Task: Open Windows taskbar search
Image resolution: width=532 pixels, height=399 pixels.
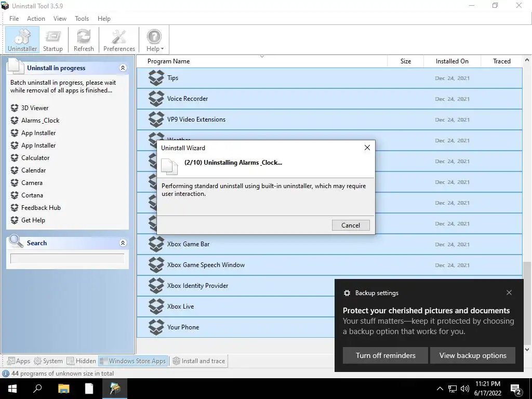Action: pos(37,389)
